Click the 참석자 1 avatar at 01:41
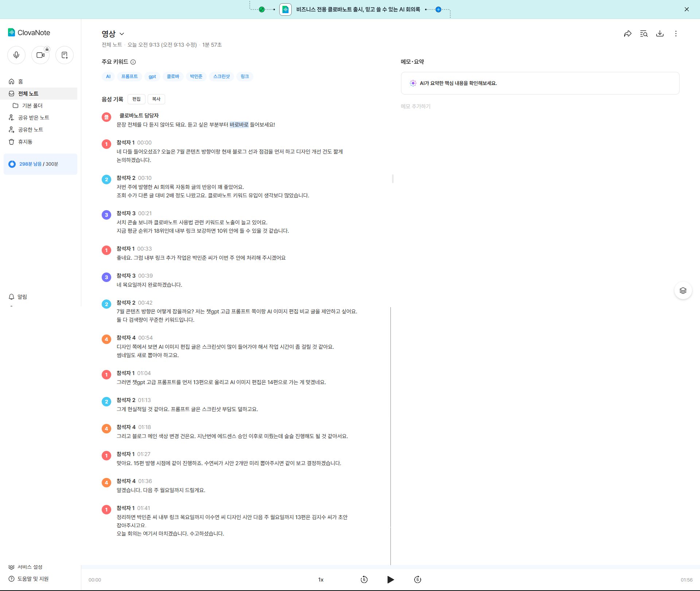The height and width of the screenshot is (591, 700). coord(106,510)
